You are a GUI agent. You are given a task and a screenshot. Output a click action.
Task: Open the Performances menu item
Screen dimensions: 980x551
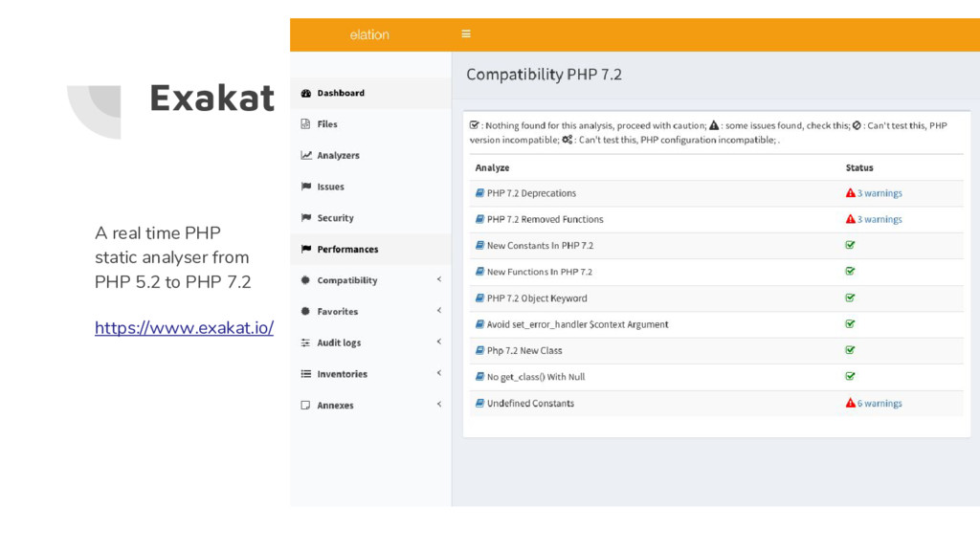[x=370, y=250]
